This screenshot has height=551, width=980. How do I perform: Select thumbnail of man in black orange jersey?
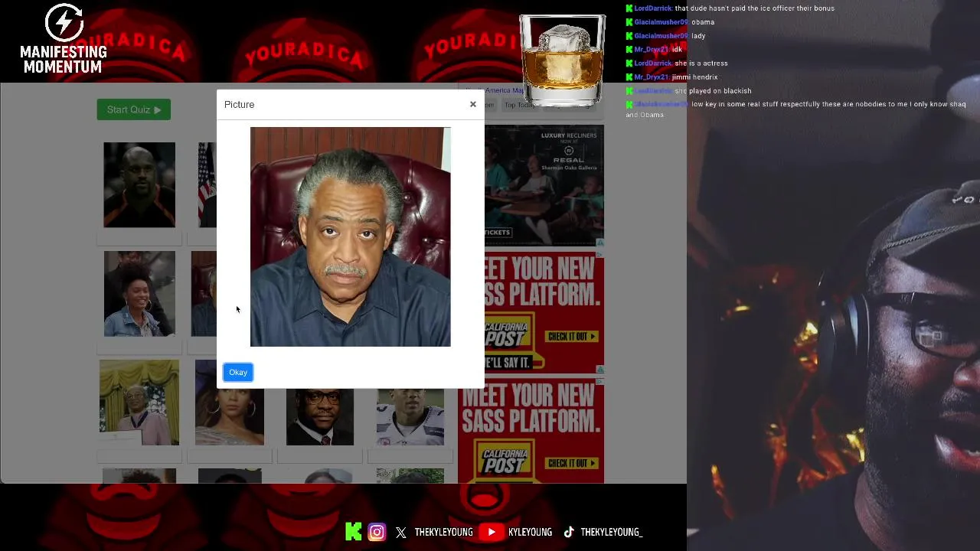[x=139, y=184]
